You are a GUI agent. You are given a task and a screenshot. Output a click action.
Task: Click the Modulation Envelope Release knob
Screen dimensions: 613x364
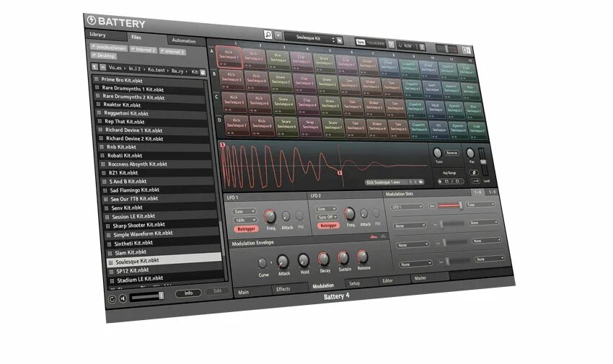[363, 257]
